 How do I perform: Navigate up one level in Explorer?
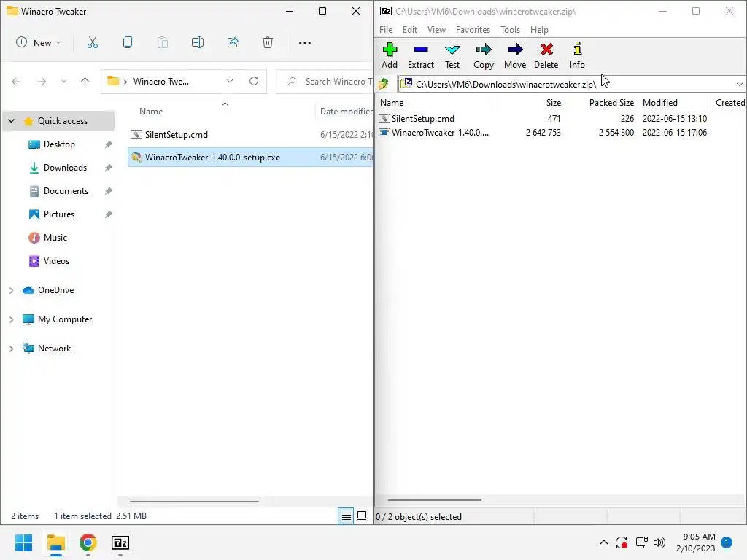click(x=85, y=82)
